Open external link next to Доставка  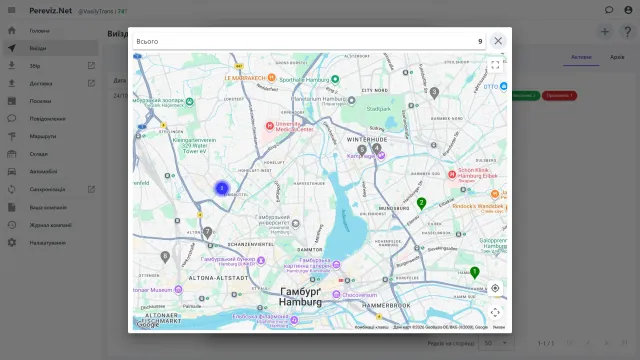point(91,83)
